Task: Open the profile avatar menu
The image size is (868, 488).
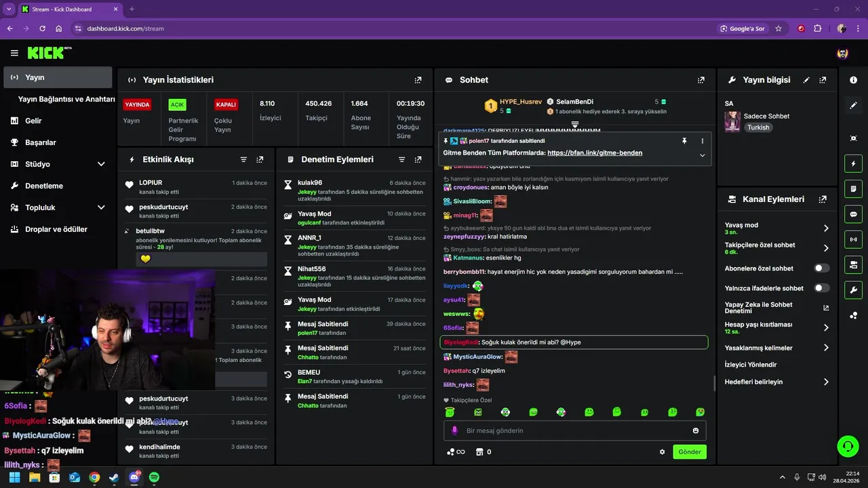Action: 843,53
